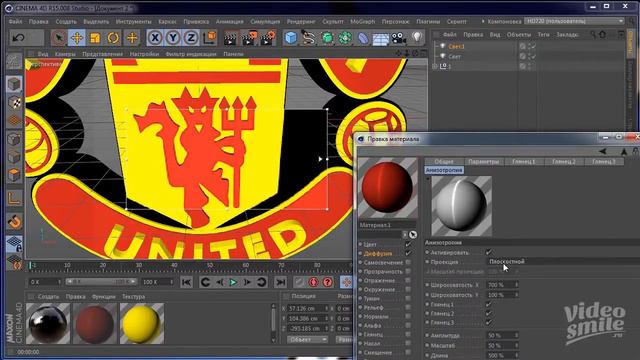Open the viewport Камеры menu
Viewport: 640px width, 360px height.
point(65,54)
